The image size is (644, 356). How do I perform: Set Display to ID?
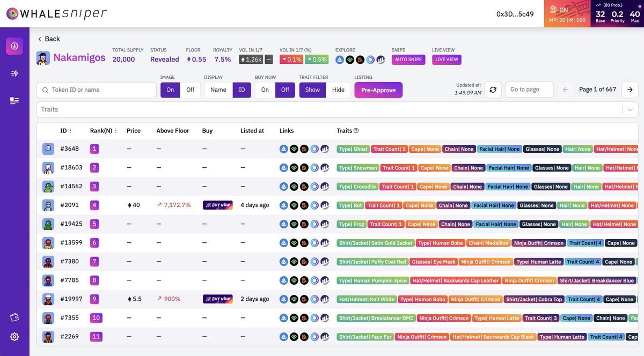pyautogui.click(x=241, y=90)
